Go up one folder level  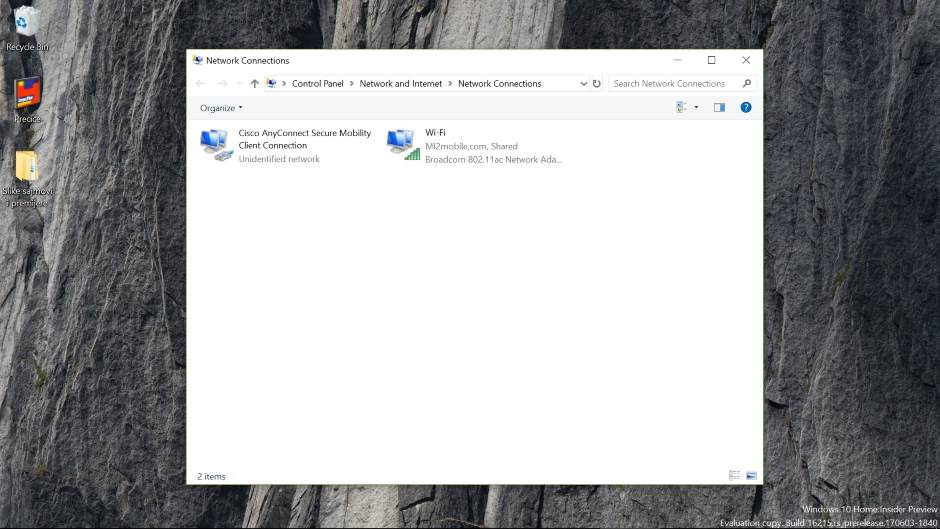(x=254, y=84)
